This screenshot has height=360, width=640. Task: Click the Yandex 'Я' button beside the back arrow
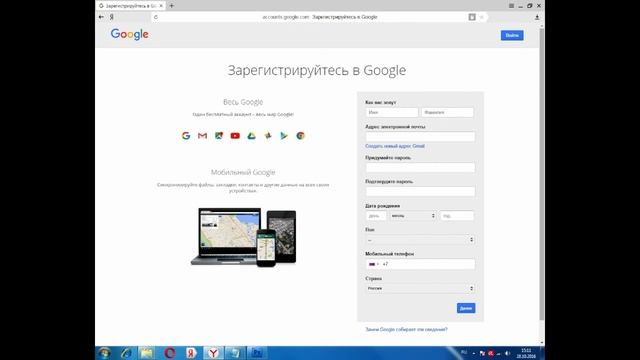coord(111,17)
